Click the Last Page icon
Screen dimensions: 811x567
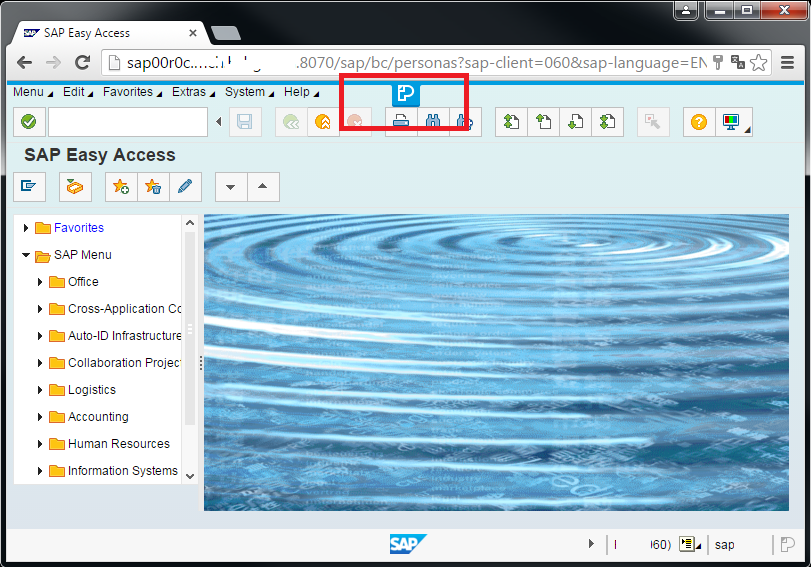(608, 122)
